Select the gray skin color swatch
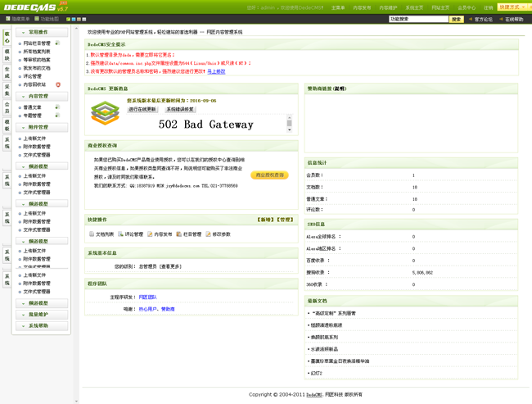Viewport: 532px width, 404px height. coord(84,20)
